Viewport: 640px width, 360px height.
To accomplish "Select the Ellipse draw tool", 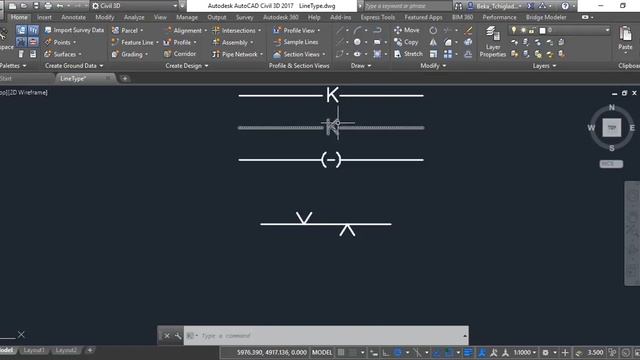I will [x=357, y=54].
